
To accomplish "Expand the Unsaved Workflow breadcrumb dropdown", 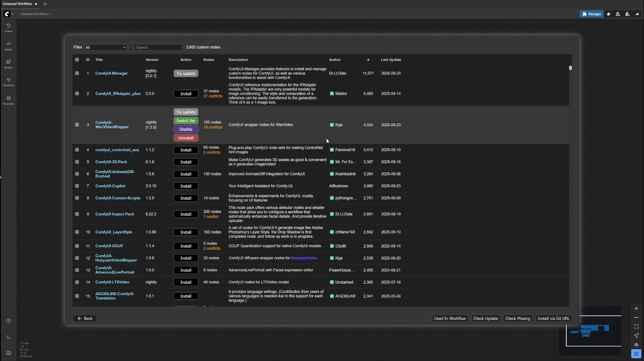I will 35,14.
